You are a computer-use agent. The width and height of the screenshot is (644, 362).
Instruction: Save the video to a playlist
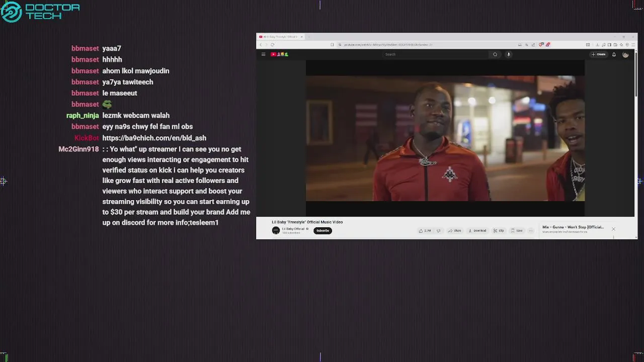pyautogui.click(x=517, y=231)
